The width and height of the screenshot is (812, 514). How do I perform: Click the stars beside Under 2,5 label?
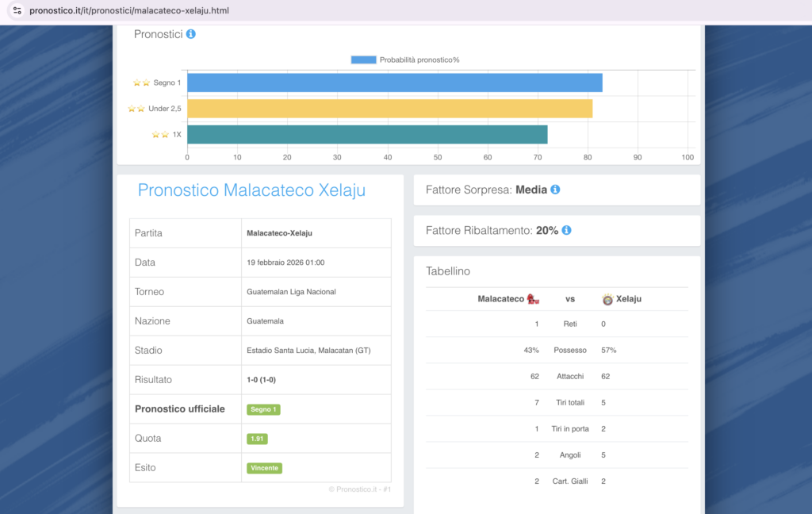click(136, 109)
